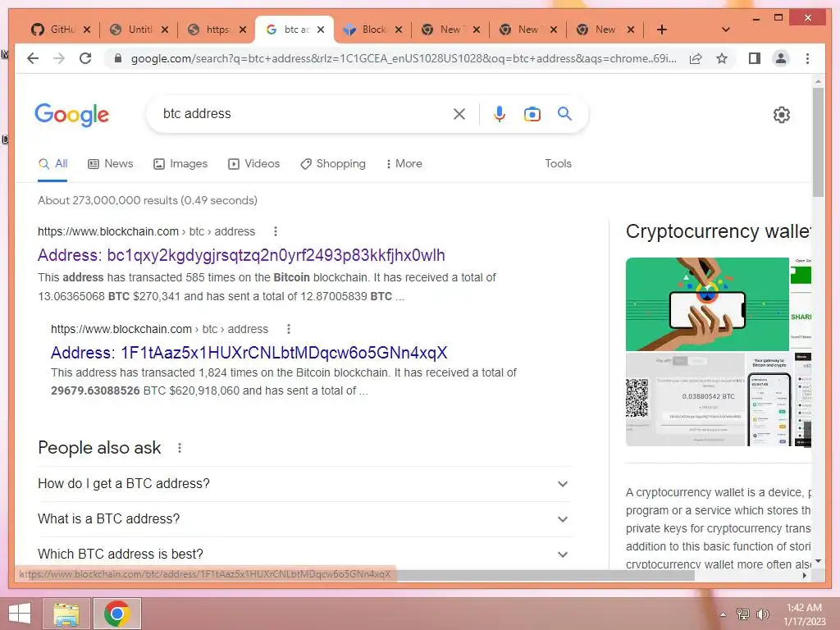This screenshot has width=840, height=630.
Task: Expand 'How do I get a BTC address?'
Action: (305, 484)
